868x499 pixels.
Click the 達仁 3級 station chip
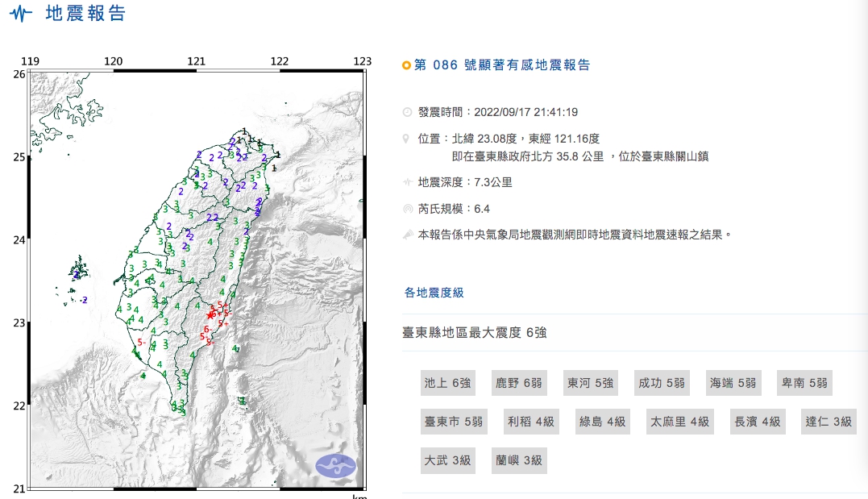tap(828, 422)
